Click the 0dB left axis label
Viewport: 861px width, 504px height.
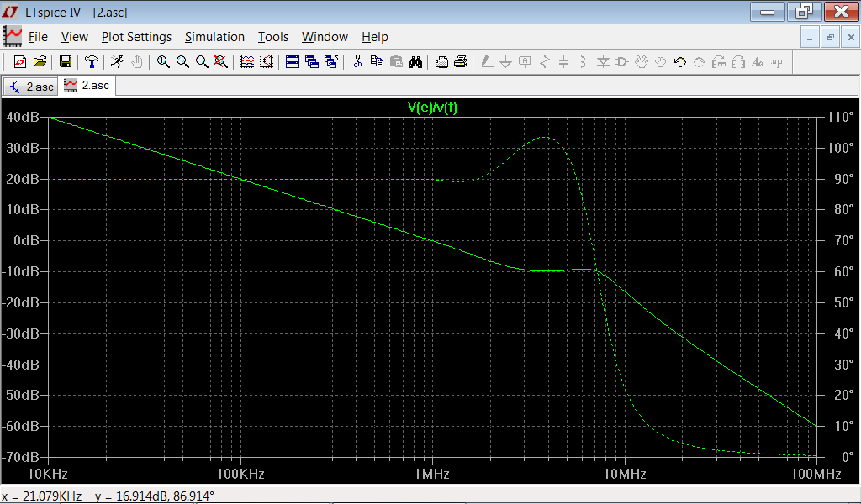click(x=26, y=240)
